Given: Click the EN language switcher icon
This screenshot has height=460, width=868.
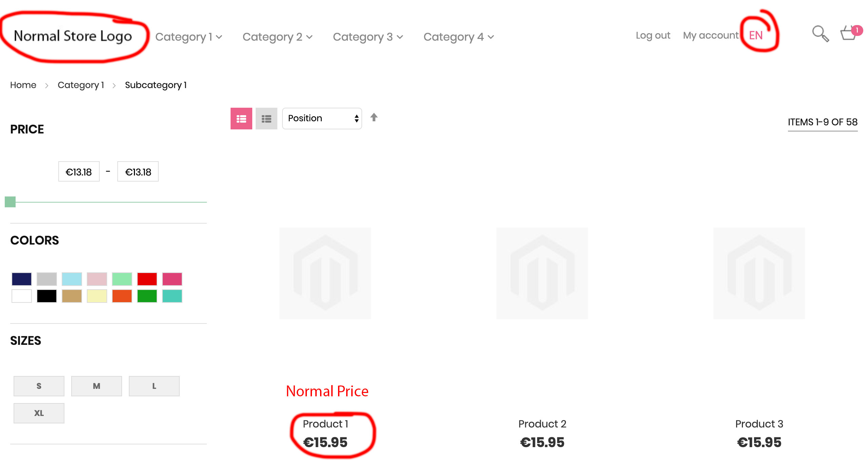Looking at the screenshot, I should point(756,36).
